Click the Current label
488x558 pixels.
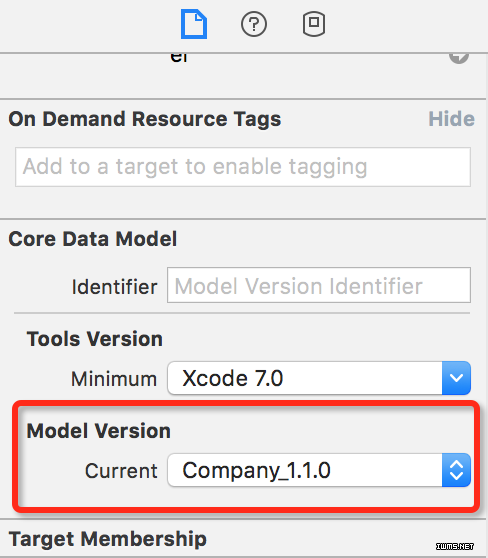pos(121,471)
